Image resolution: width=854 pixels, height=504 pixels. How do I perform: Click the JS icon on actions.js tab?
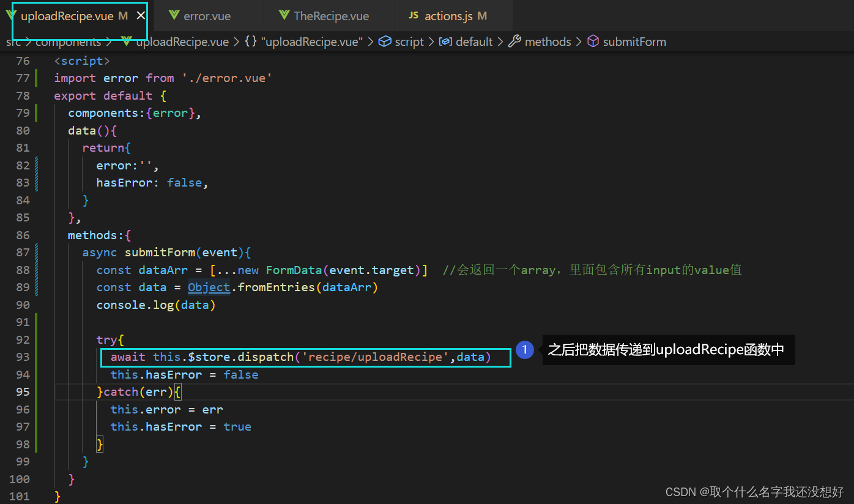coord(414,16)
